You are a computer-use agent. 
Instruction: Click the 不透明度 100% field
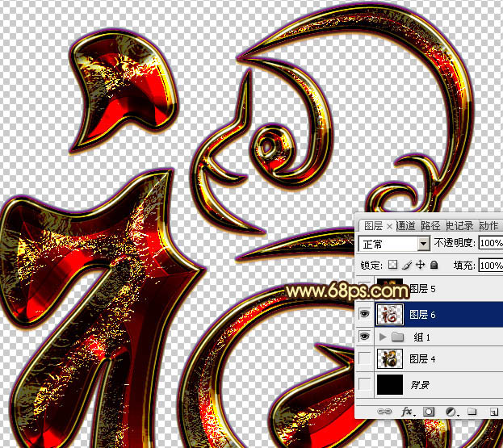pyautogui.click(x=491, y=243)
